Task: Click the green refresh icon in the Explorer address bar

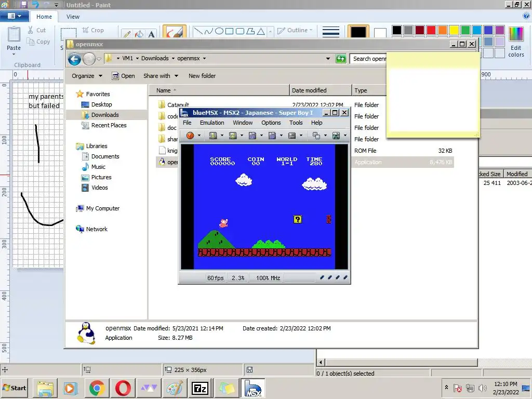Action: [341, 59]
